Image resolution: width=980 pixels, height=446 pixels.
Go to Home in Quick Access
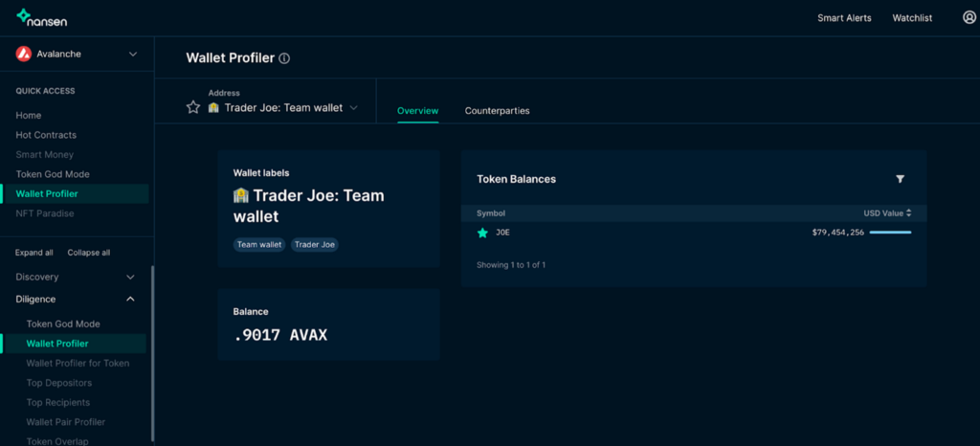coord(28,116)
